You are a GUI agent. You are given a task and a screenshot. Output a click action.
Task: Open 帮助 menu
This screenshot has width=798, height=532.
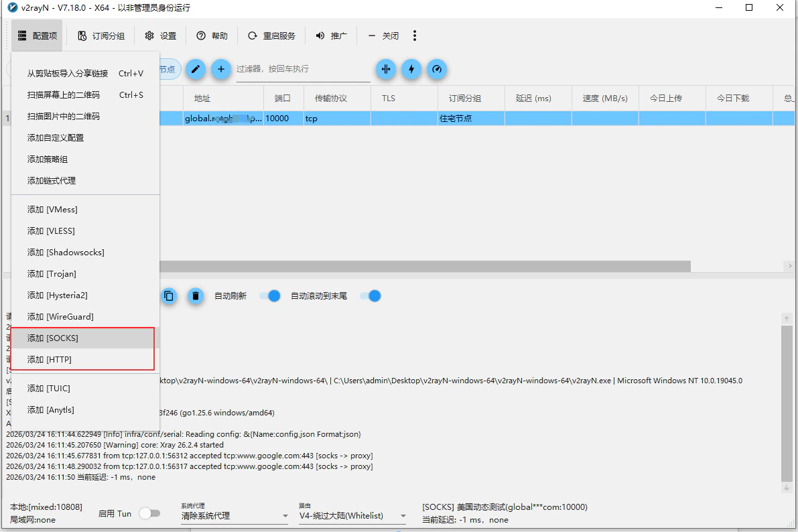click(212, 36)
